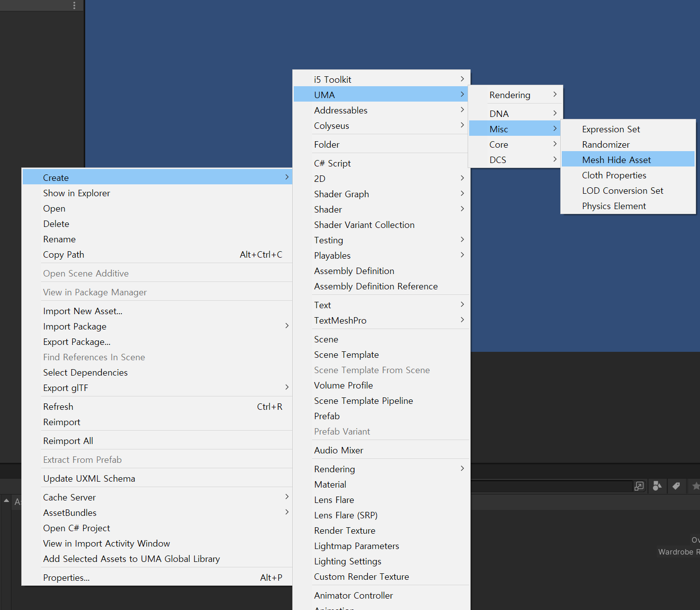Create a Scene Template
The width and height of the screenshot is (700, 610).
click(x=381, y=354)
